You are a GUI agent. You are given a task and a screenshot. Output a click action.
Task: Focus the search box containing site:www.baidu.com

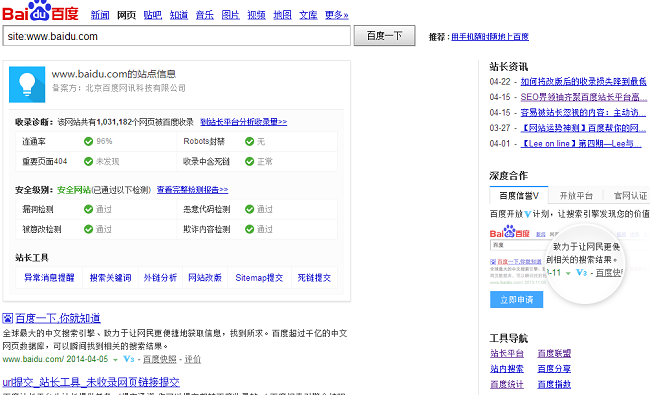pos(177,36)
